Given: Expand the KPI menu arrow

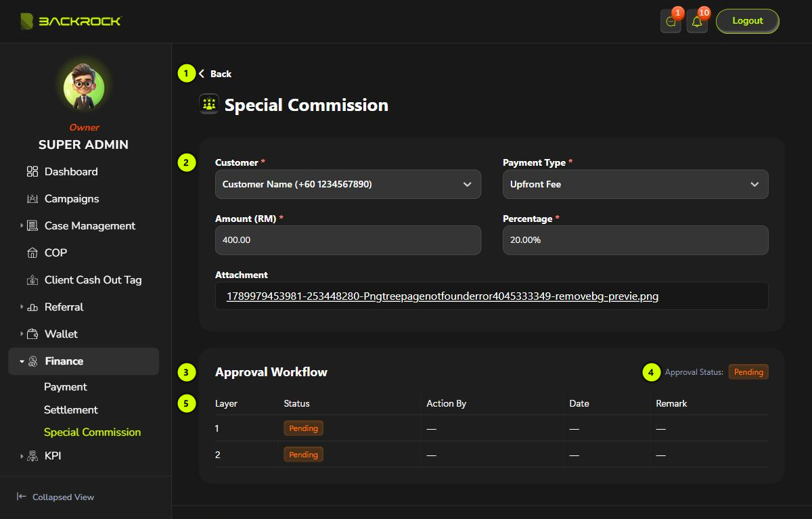Looking at the screenshot, I should (x=22, y=456).
